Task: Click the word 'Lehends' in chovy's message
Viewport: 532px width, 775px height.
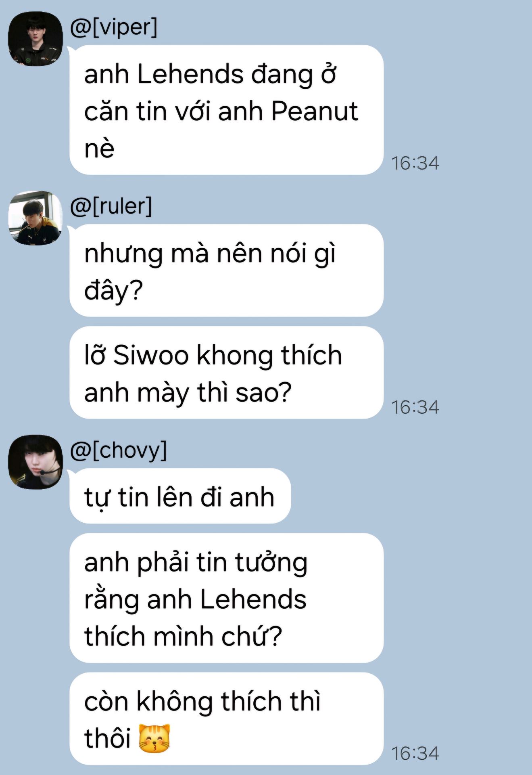Action: [x=253, y=599]
